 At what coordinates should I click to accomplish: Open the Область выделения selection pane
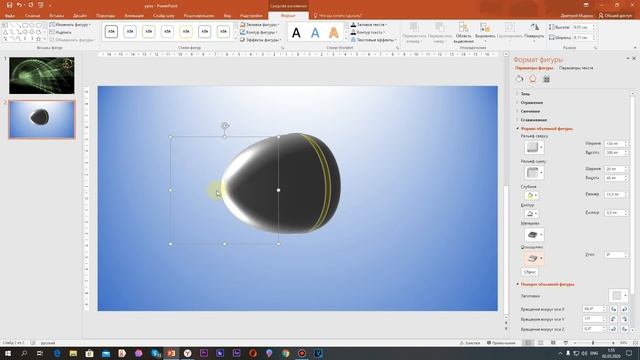pos(463,33)
